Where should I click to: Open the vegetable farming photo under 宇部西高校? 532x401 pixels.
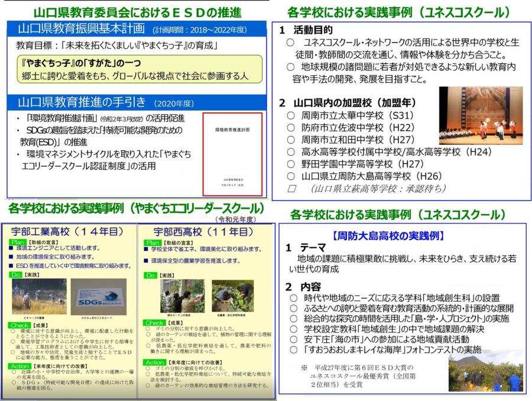(x=233, y=296)
